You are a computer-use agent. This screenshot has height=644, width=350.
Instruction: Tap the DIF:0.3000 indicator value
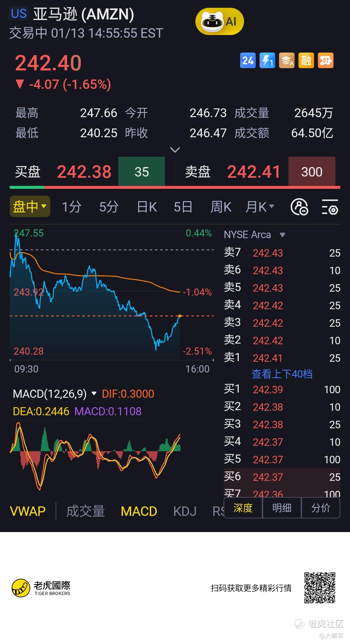tap(128, 394)
